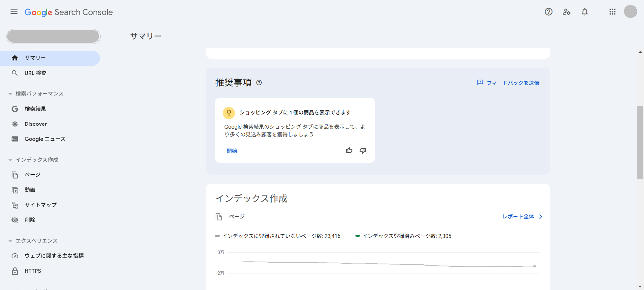Click the インデックス作成 card heading
The height and width of the screenshot is (290, 644).
pyautogui.click(x=252, y=198)
